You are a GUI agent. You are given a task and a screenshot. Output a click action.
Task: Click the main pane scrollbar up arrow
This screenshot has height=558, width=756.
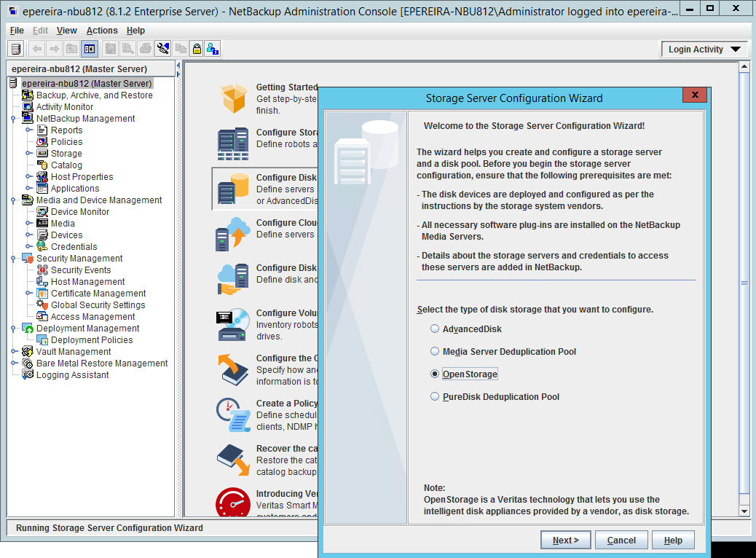[744, 66]
